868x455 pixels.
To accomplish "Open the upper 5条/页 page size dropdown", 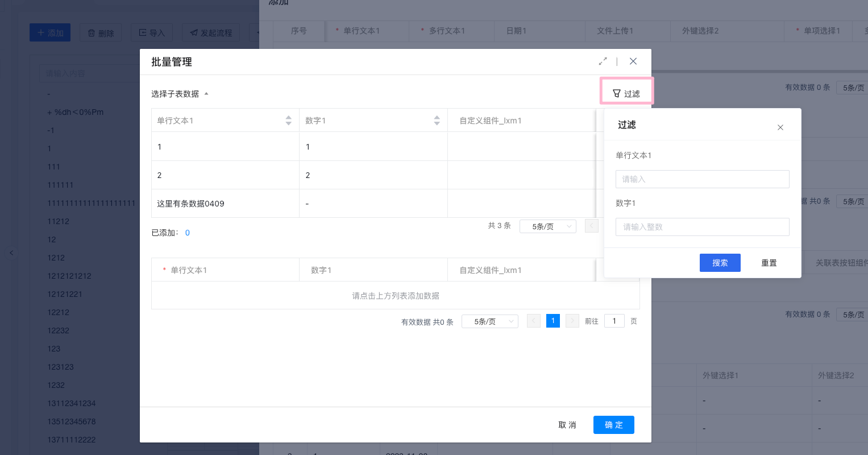I will click(x=547, y=226).
